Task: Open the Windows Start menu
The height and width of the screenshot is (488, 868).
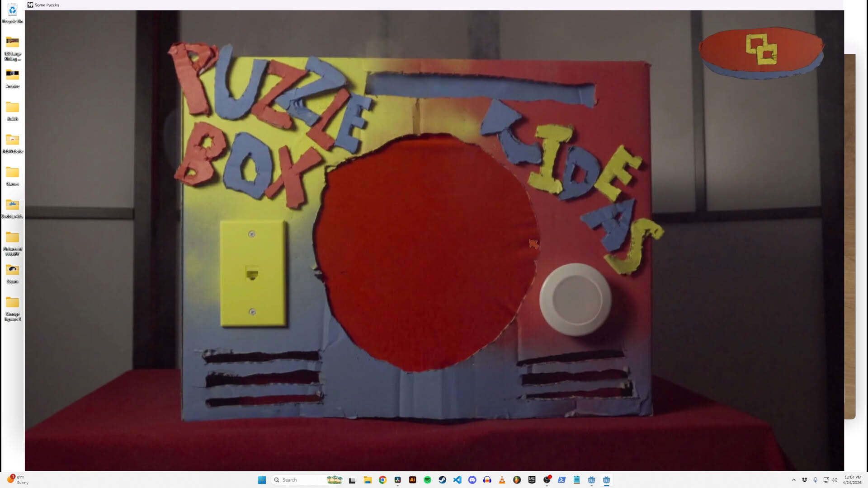Action: (x=262, y=480)
